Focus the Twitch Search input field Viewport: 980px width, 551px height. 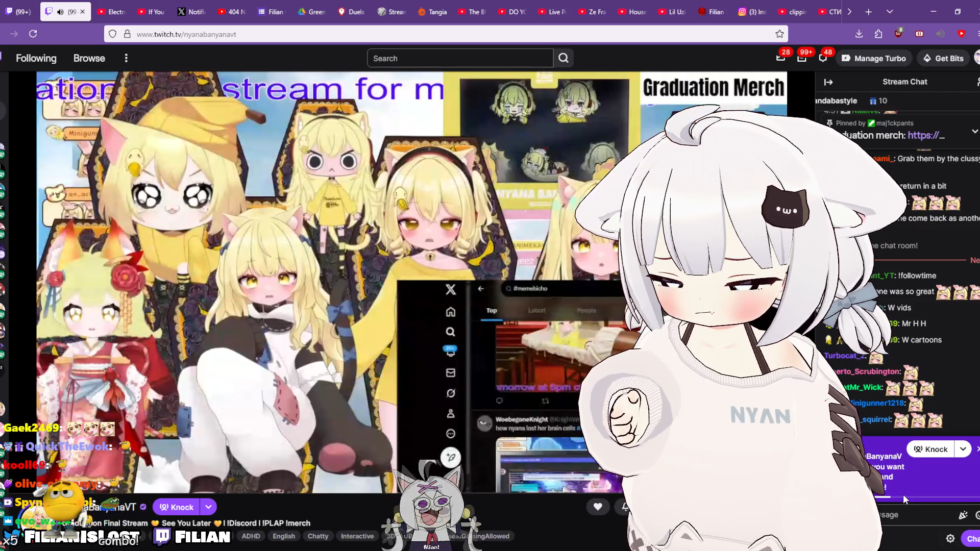point(460,58)
